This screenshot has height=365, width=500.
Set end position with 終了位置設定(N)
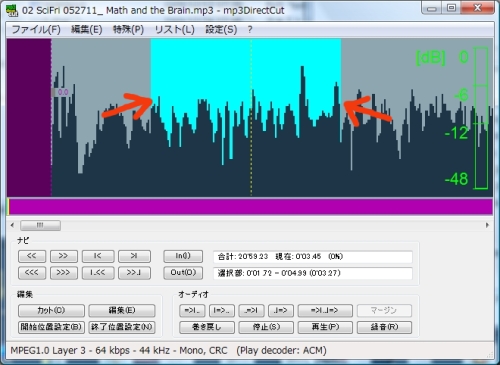(122, 327)
